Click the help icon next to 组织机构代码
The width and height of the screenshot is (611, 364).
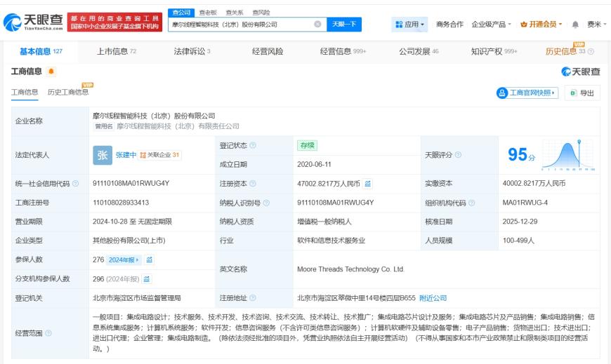pyautogui.click(x=471, y=203)
